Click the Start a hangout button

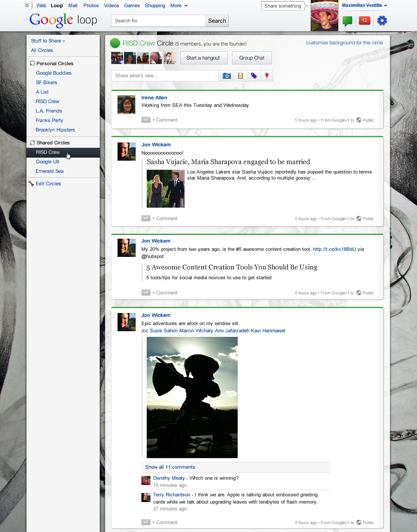coord(204,58)
